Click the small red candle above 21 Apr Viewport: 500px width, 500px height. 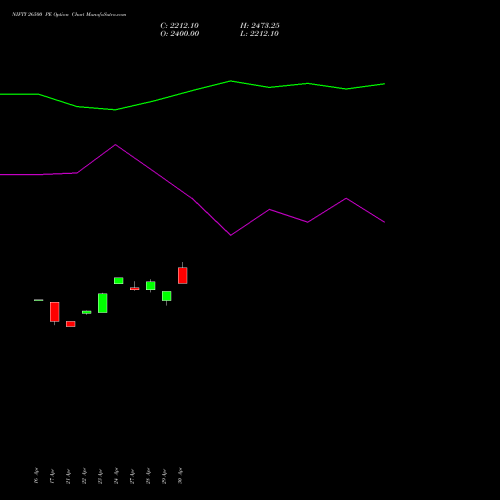tap(71, 324)
